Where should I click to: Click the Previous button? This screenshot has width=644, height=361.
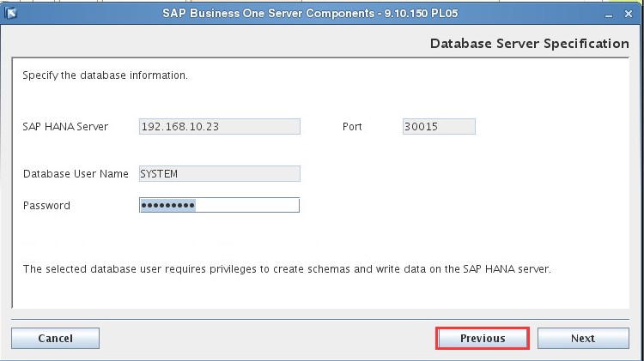coord(483,339)
